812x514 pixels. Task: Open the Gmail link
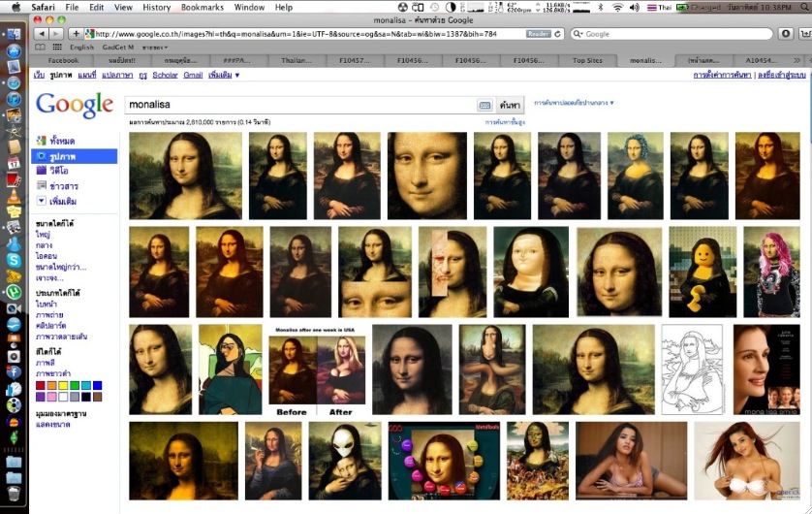[x=193, y=75]
